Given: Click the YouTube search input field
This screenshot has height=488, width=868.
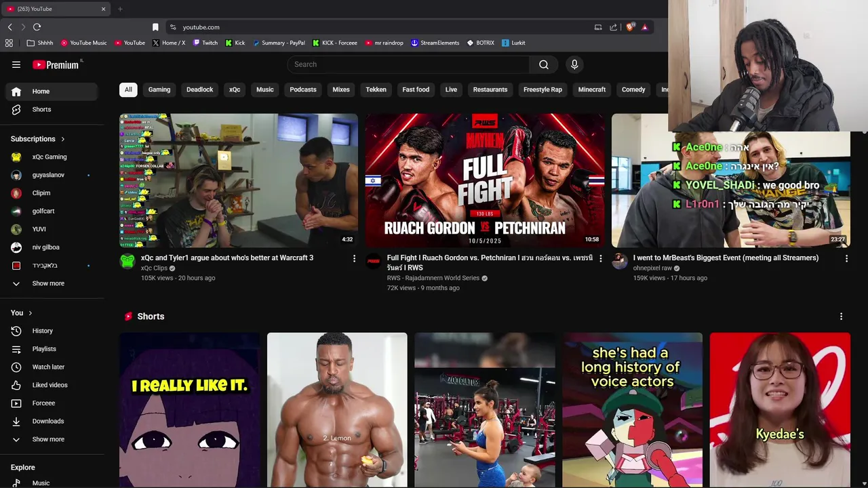Looking at the screenshot, I should pyautogui.click(x=408, y=64).
